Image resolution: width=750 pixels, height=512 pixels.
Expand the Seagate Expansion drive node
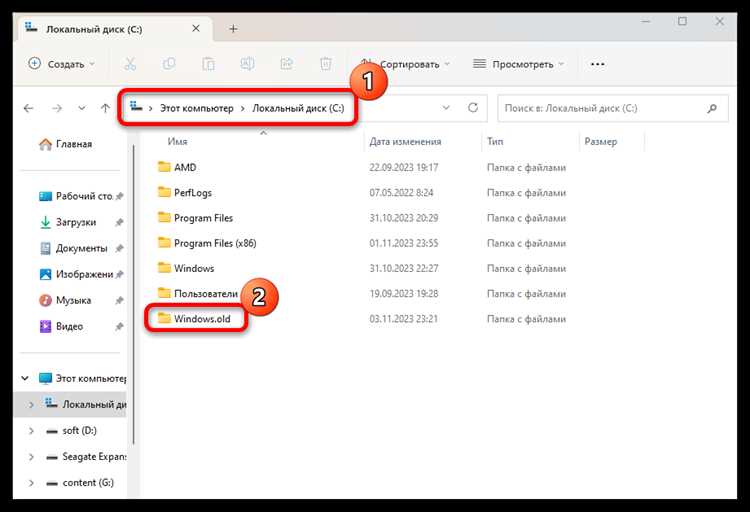(31, 457)
